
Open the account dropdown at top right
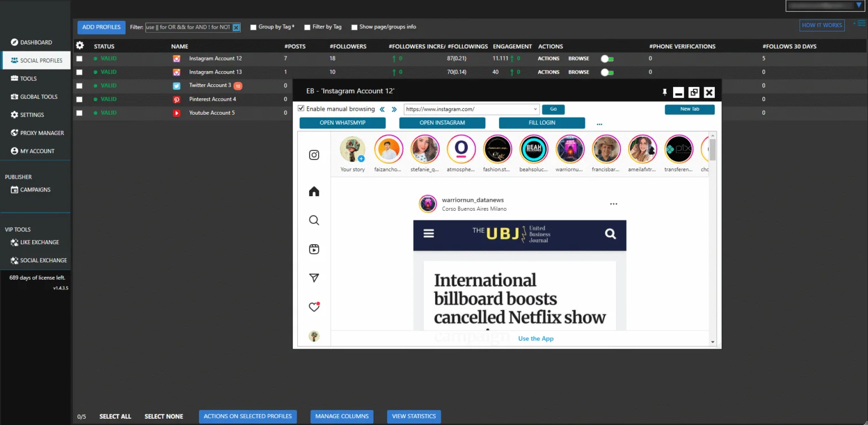pos(859,5)
